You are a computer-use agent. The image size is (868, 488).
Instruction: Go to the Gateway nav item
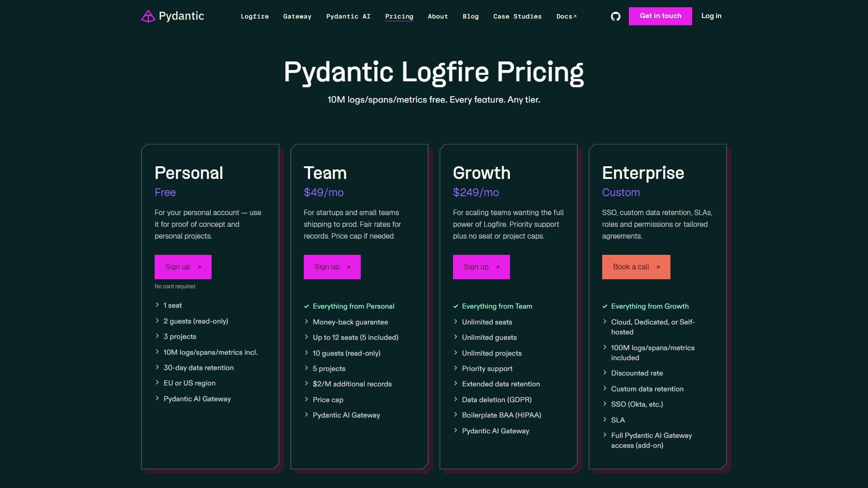click(297, 16)
